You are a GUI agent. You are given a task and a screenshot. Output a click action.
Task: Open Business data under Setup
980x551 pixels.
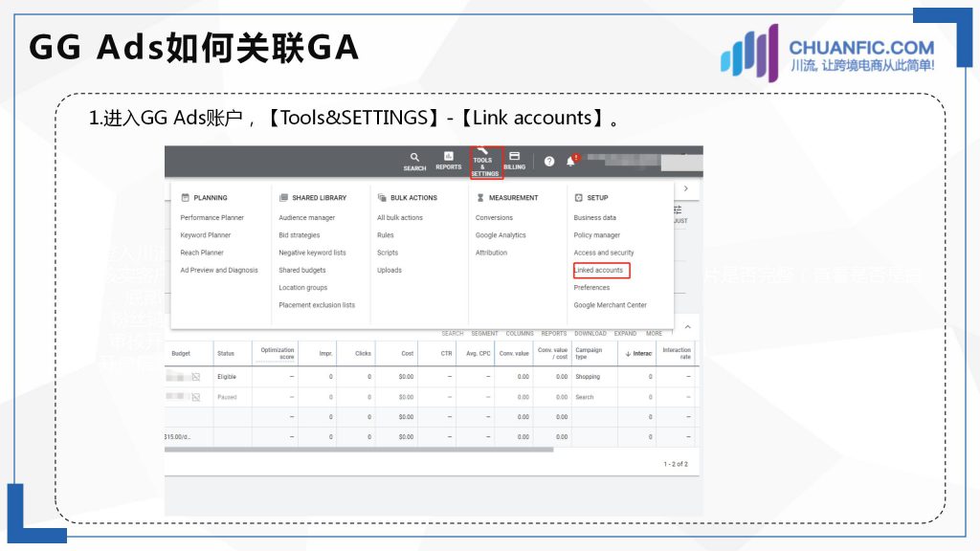595,217
